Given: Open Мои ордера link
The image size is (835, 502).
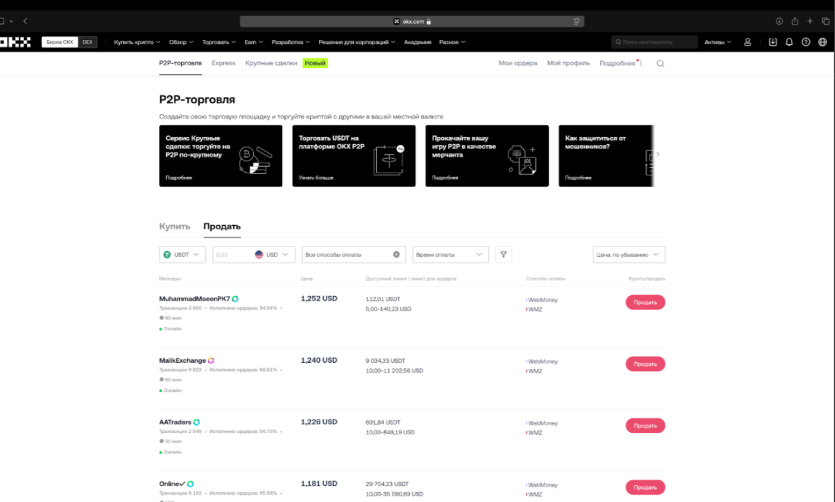Looking at the screenshot, I should pos(518,63).
